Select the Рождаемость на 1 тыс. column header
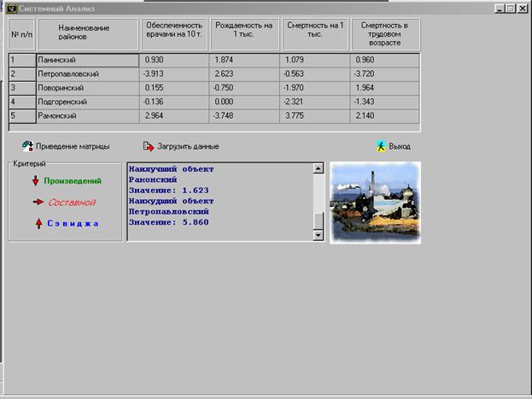Screen dimensions: 532x399 point(244,32)
